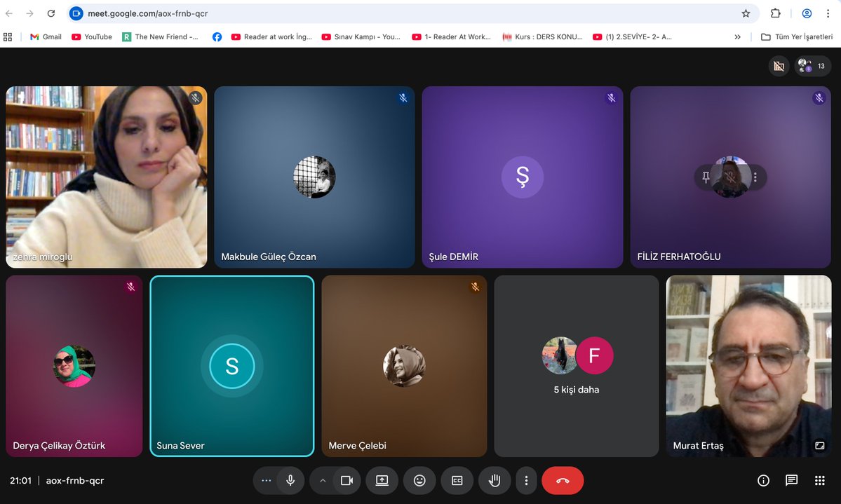Viewport: 841px width, 504px height.
Task: Open browser extensions puzzle icon
Action: point(776,13)
